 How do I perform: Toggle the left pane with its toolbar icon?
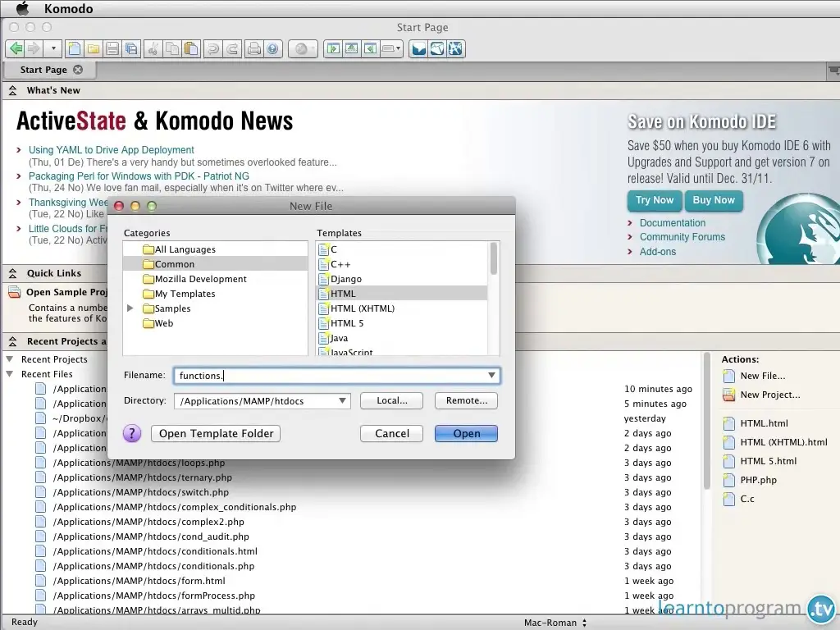(333, 48)
